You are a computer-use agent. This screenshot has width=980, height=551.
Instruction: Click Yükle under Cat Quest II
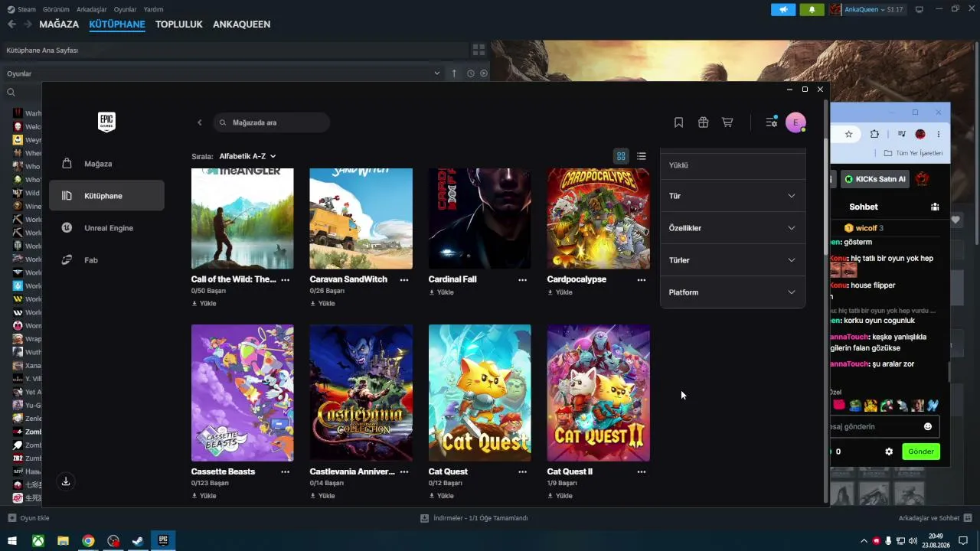click(x=560, y=496)
